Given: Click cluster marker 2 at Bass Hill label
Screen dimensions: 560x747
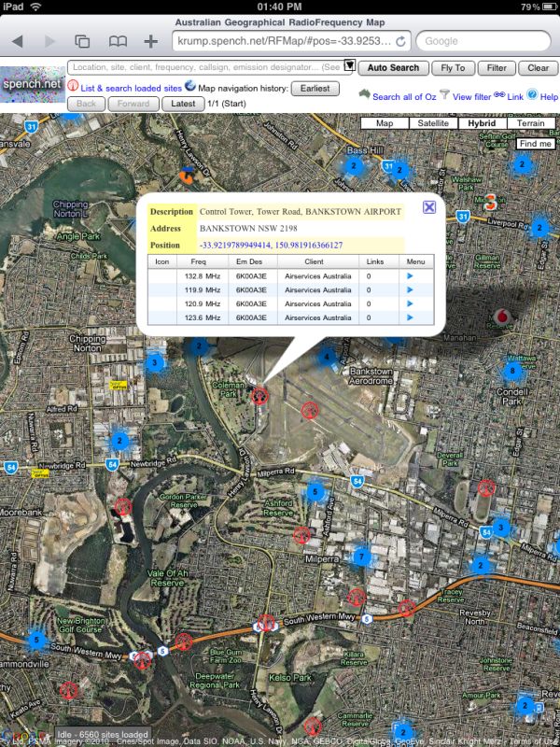Looking at the screenshot, I should [x=354, y=166].
